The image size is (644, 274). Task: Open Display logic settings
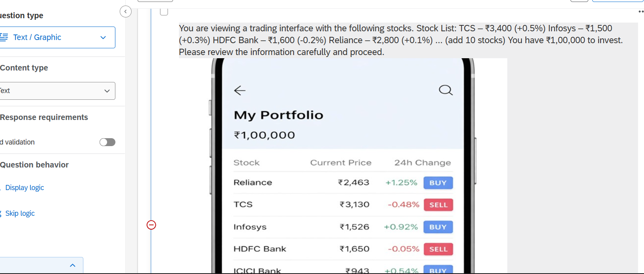pos(25,188)
